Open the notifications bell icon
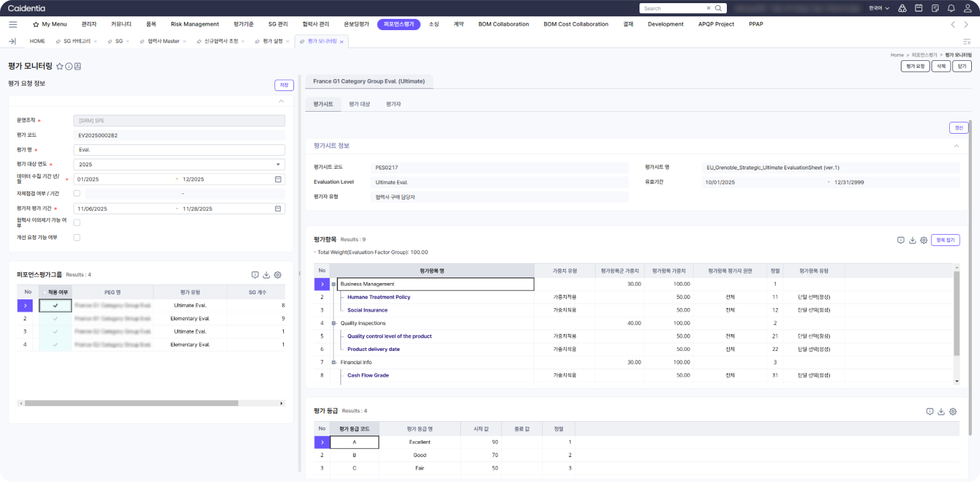Image resolution: width=980 pixels, height=482 pixels. 951,8
